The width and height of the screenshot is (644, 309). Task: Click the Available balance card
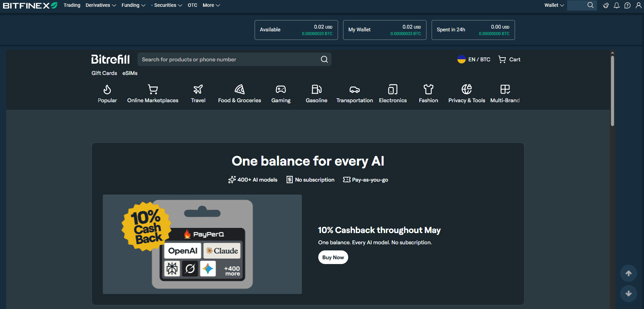296,30
